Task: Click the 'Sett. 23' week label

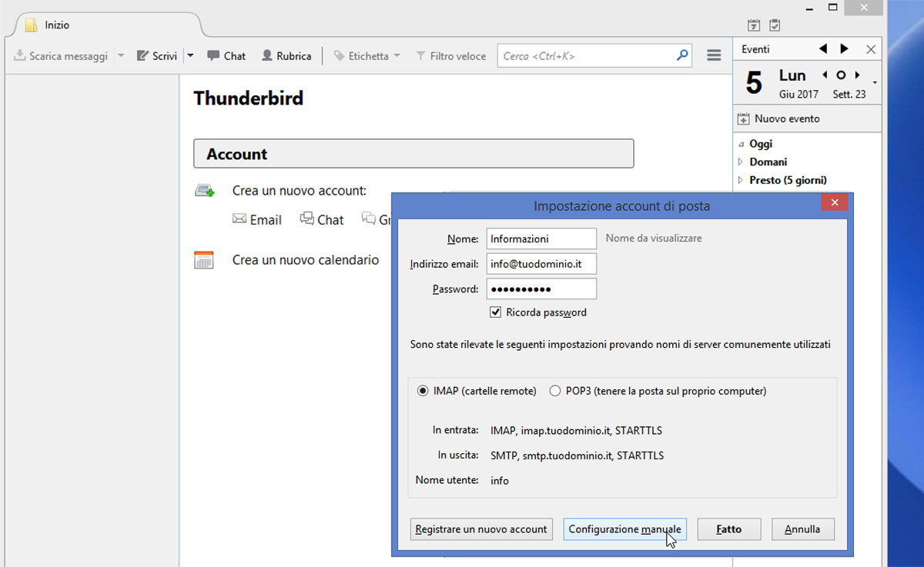Action: [849, 95]
